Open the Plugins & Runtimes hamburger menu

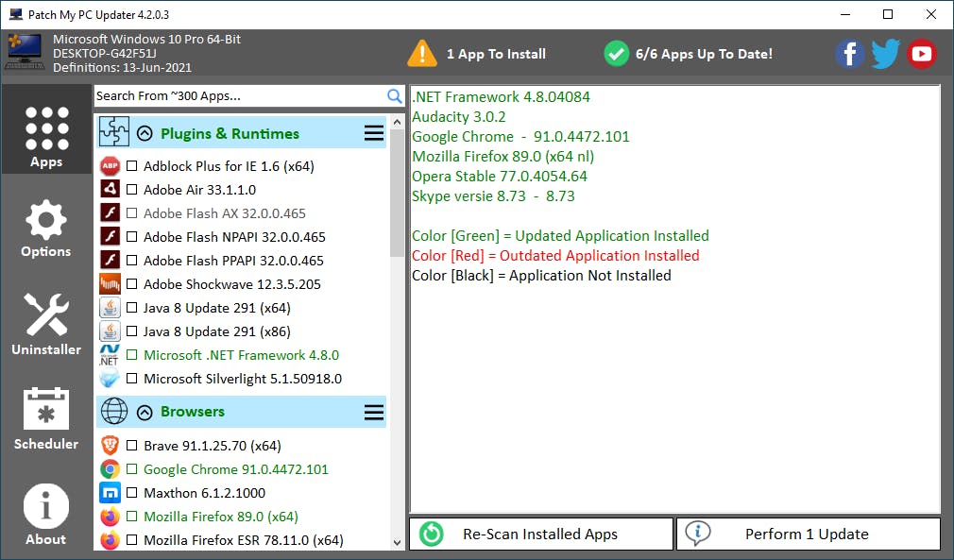tap(373, 133)
